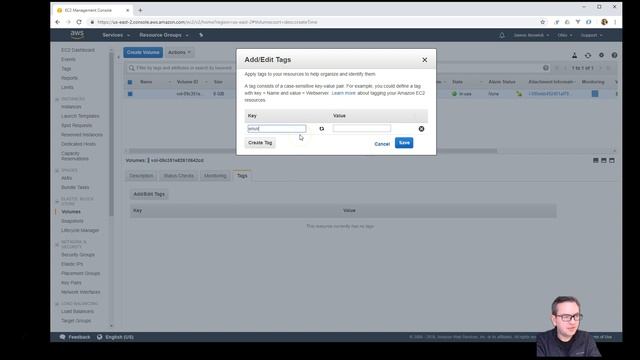This screenshot has width=640, height=360.
Task: Open Volumes in the sidebar
Action: coord(71,211)
